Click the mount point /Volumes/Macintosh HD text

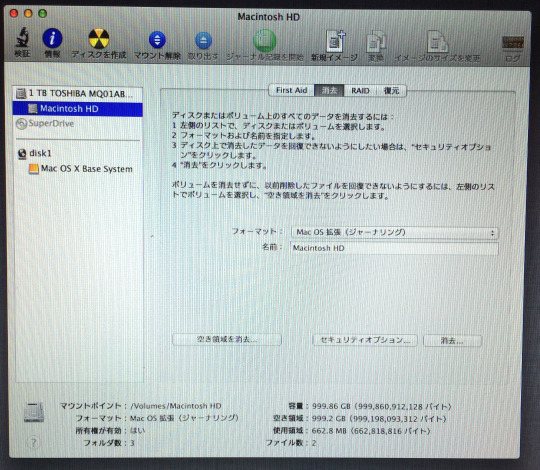[x=176, y=406]
